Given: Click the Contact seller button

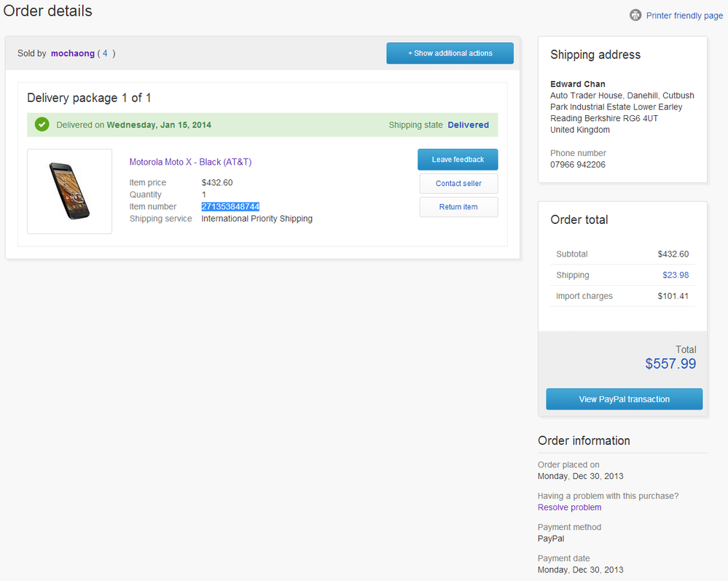Looking at the screenshot, I should [x=458, y=184].
